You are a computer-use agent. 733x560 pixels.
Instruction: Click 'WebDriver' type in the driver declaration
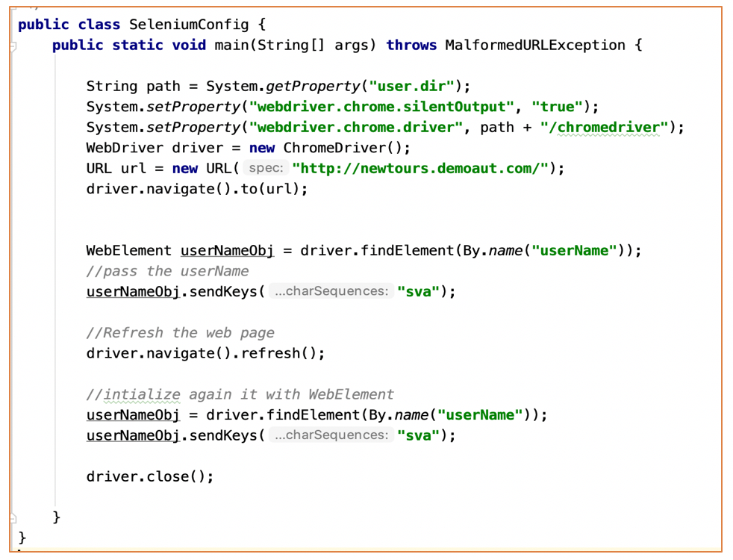(125, 148)
